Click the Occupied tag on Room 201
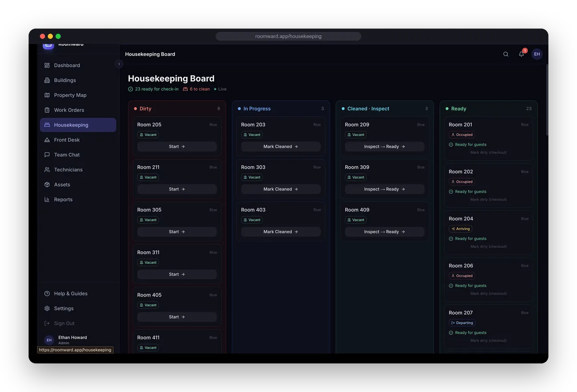Screen dimensions: 577x392 pos(462,135)
